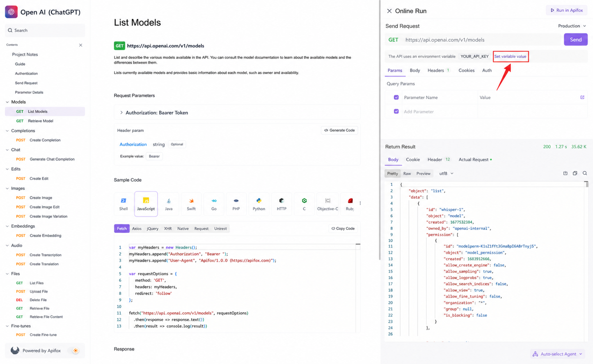593x364 pixels.
Task: Search within the response body
Action: [585, 173]
